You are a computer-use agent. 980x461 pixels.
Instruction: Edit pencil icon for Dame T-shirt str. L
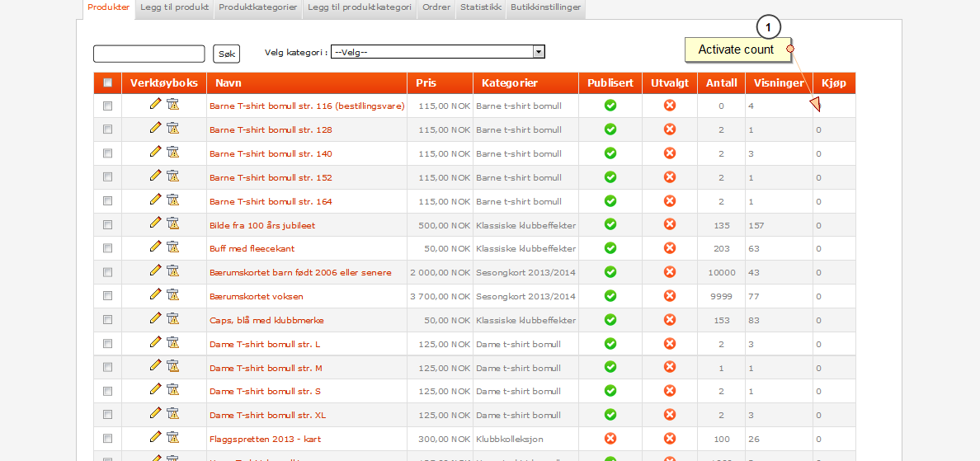[156, 341]
